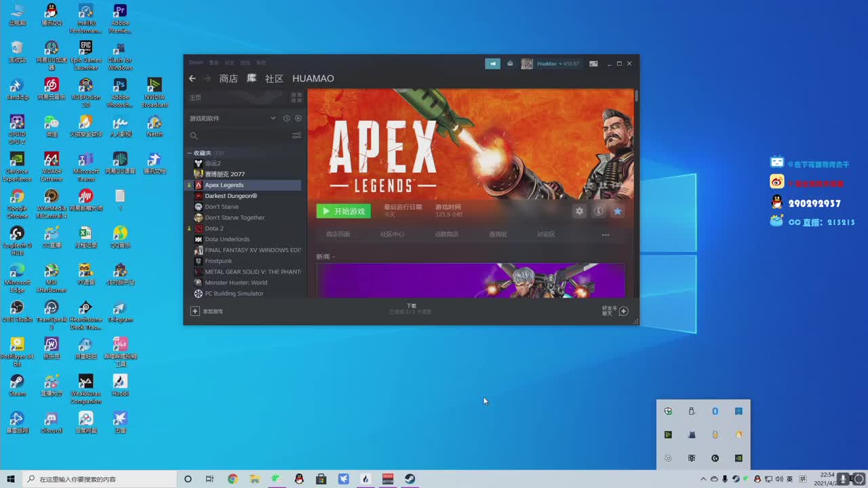Open the Steam menu in the title bar
The height and width of the screenshot is (488, 868).
click(x=195, y=63)
